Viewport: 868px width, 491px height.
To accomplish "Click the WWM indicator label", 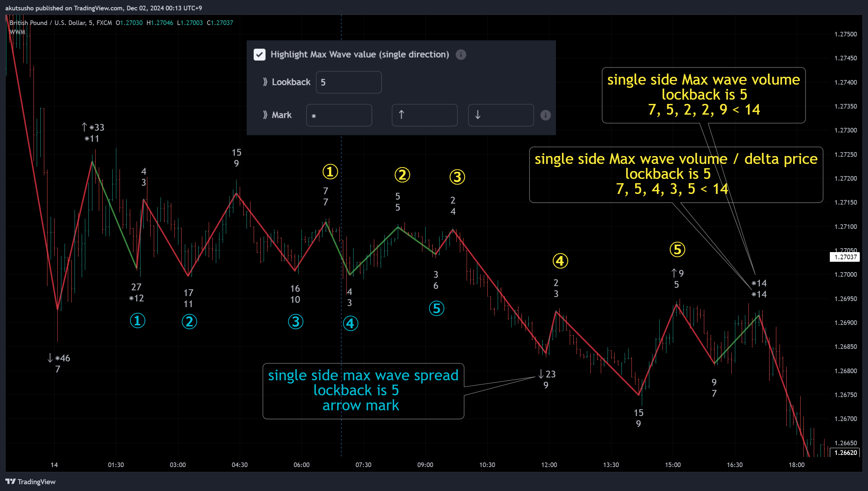I will tap(17, 32).
